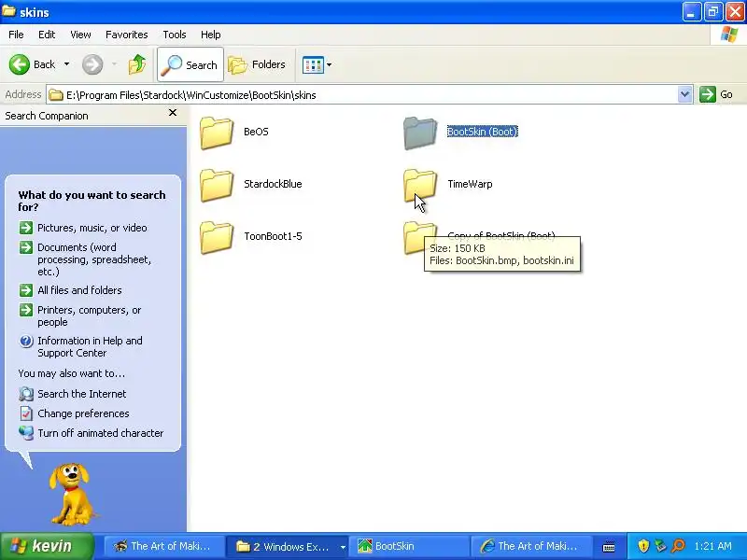The height and width of the screenshot is (560, 747).
Task: Click the Change preferences checklist icon
Action: [x=26, y=413]
